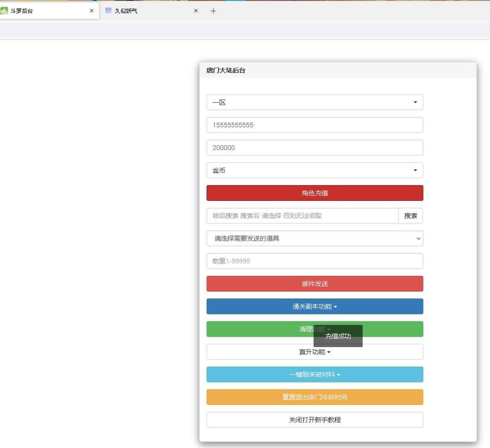Open a new browser tab
The height and width of the screenshot is (448, 490).
(x=213, y=11)
